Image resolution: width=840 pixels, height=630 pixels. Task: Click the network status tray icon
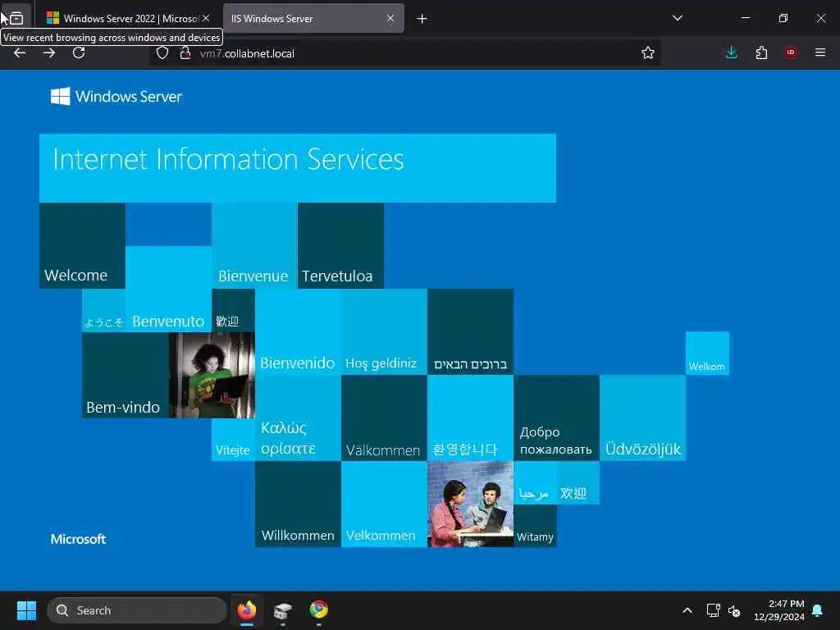click(713, 610)
